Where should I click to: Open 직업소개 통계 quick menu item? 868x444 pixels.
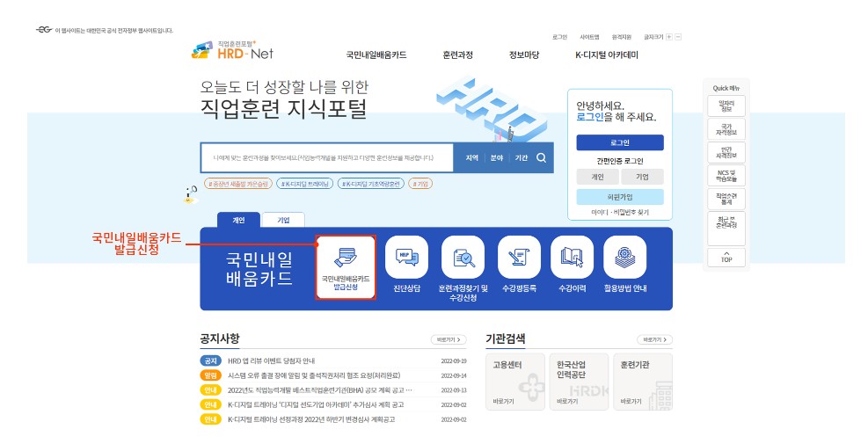click(x=726, y=199)
